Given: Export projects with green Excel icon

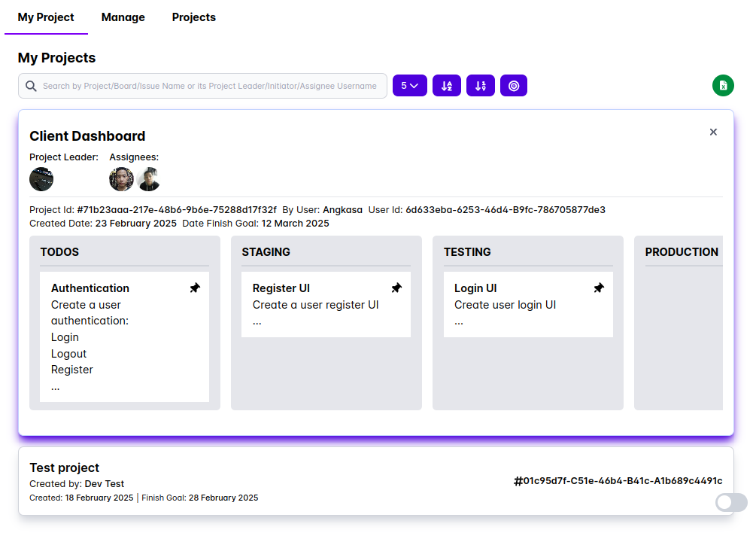Looking at the screenshot, I should 722,86.
